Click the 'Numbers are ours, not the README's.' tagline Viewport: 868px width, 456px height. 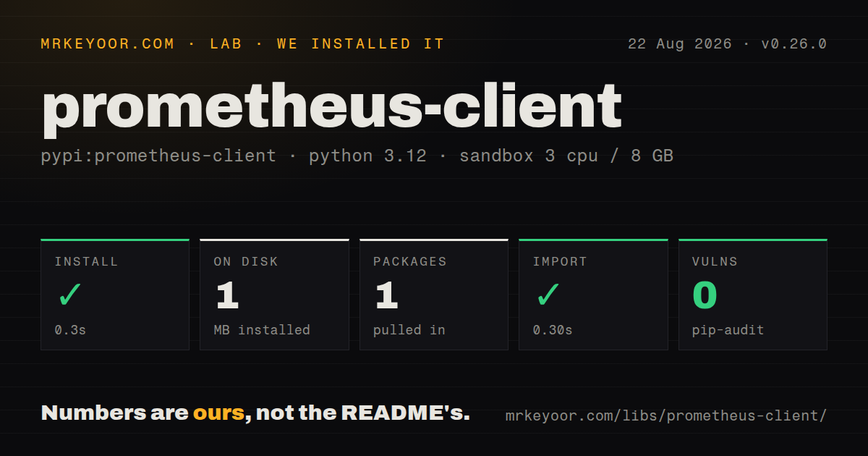(255, 413)
